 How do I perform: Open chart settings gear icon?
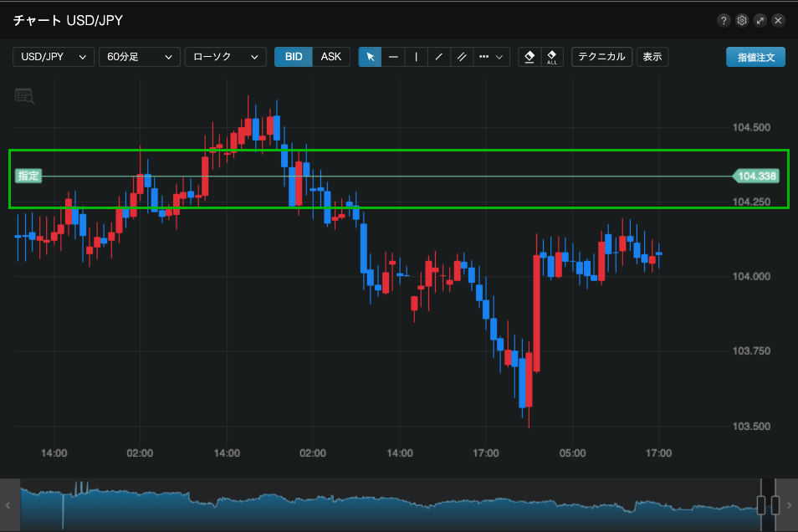pos(742,20)
